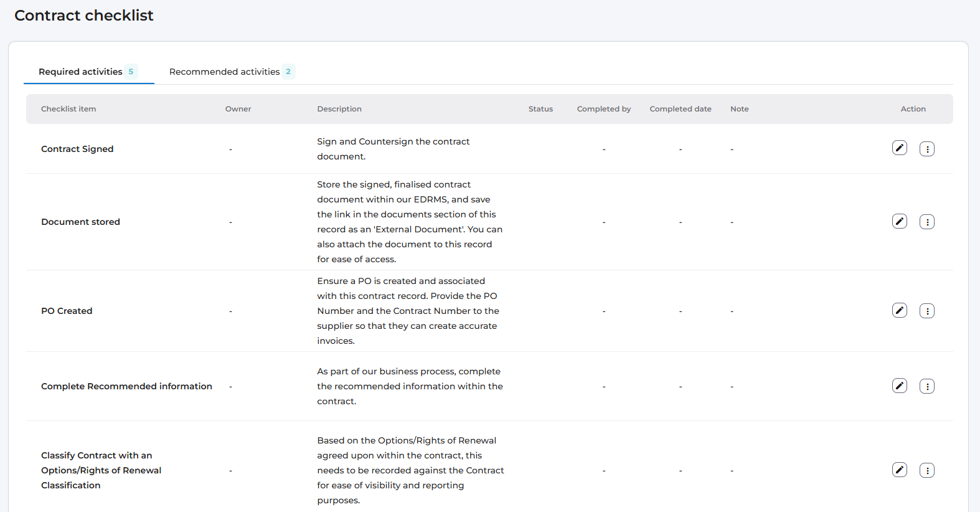
Task: Open the three-dot menu for Document stored
Action: pyautogui.click(x=926, y=222)
